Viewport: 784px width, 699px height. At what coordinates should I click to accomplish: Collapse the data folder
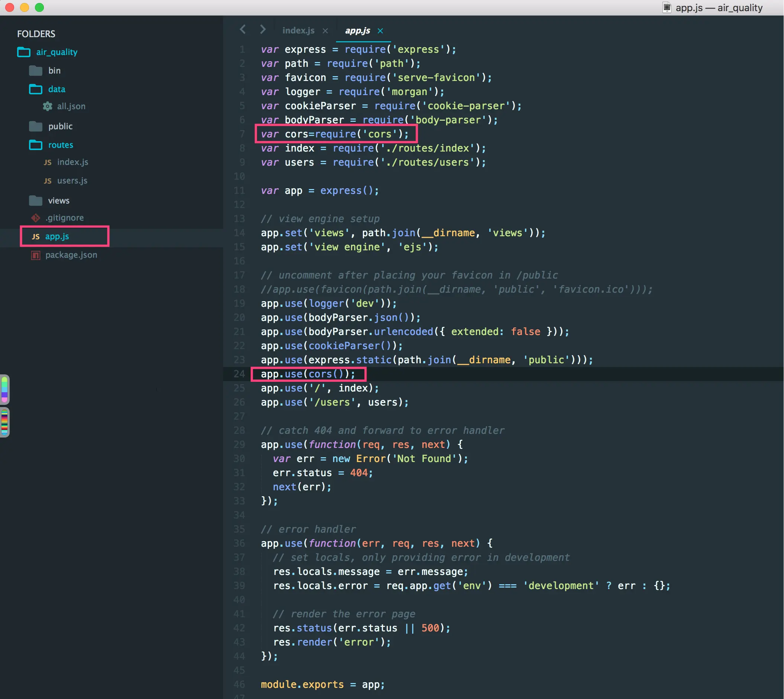[36, 90]
